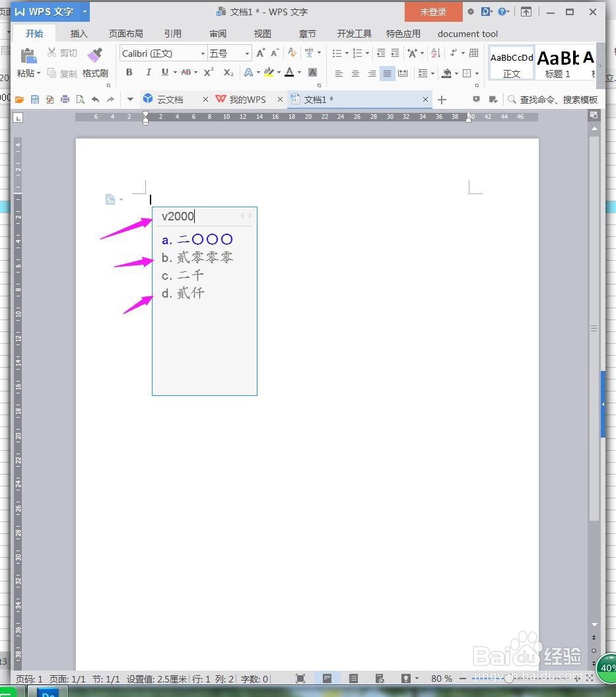Viewport: 616px width, 697px height.
Task: Expand the Paste options arrow
Action: 39,73
